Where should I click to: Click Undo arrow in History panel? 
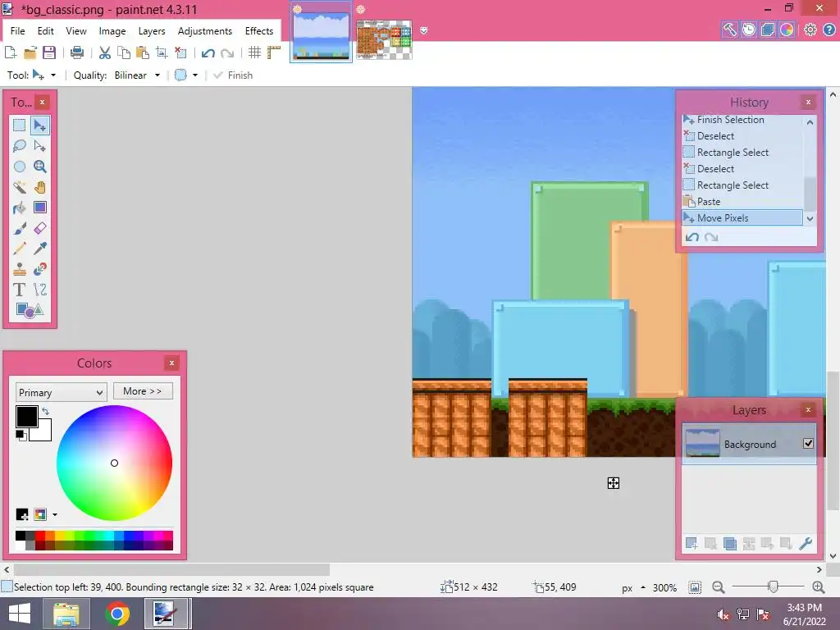tap(692, 237)
